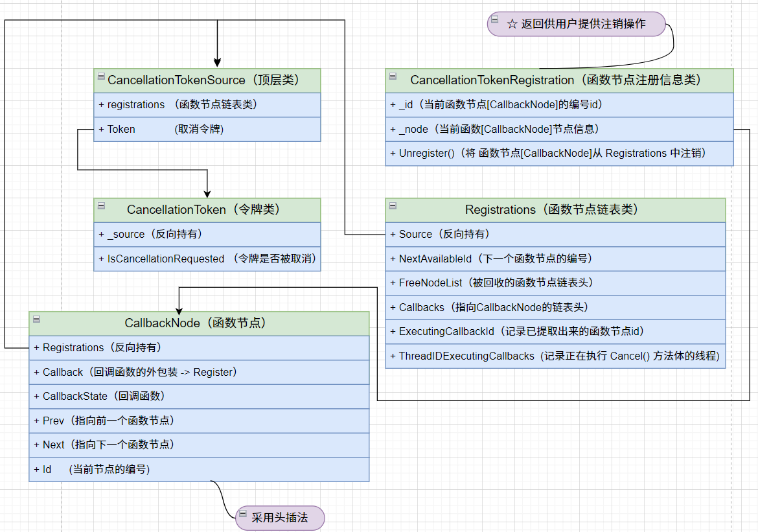Screen dimensions: 758x532
Task: Select the _node field row
Action: (558, 129)
